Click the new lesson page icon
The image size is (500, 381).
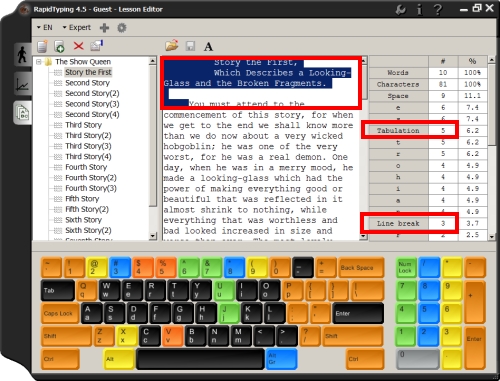[x=42, y=46]
